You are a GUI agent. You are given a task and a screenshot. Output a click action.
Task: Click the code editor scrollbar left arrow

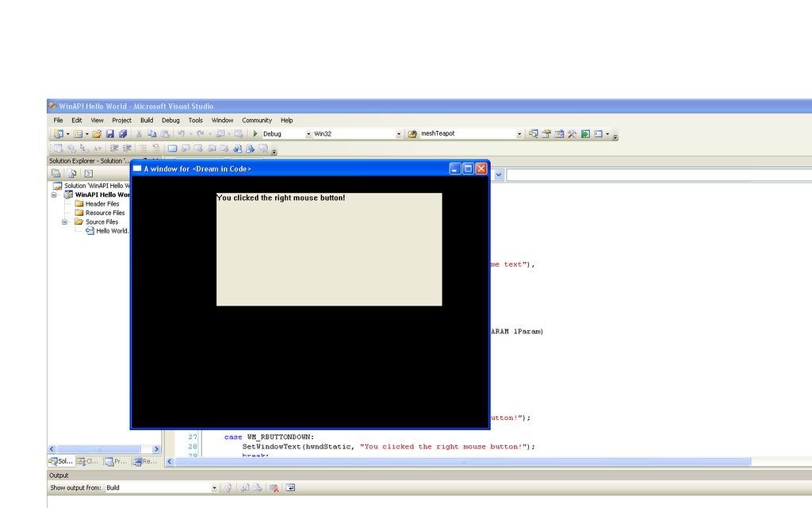coord(170,461)
